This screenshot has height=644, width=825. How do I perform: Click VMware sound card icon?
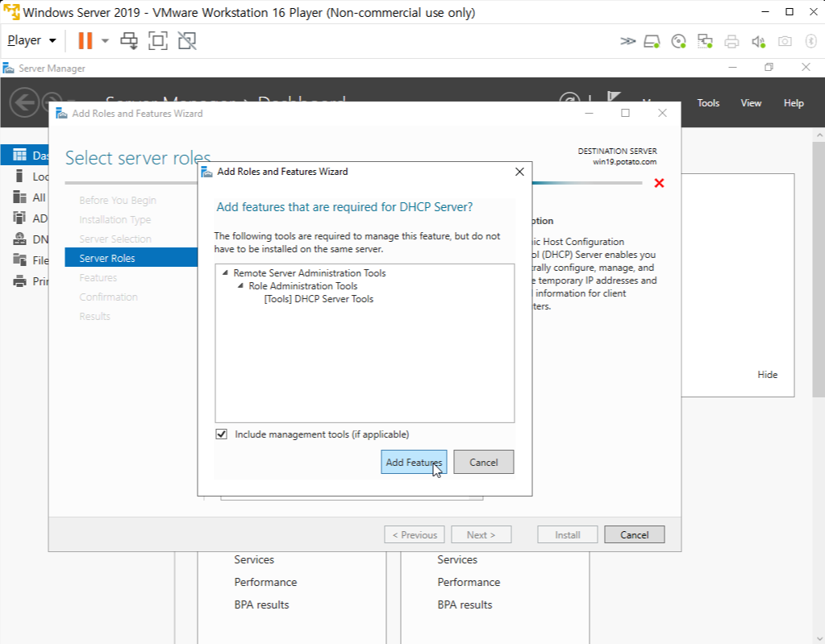[758, 41]
